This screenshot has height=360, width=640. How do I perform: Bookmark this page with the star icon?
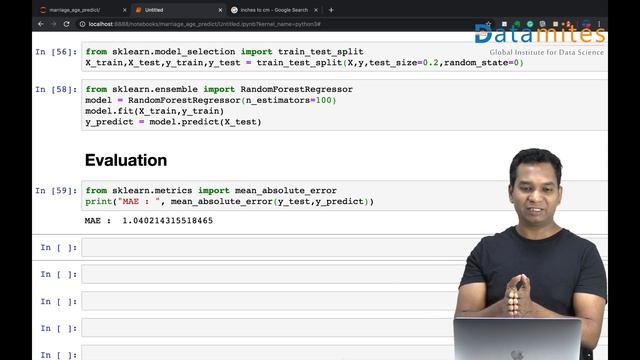(489, 24)
